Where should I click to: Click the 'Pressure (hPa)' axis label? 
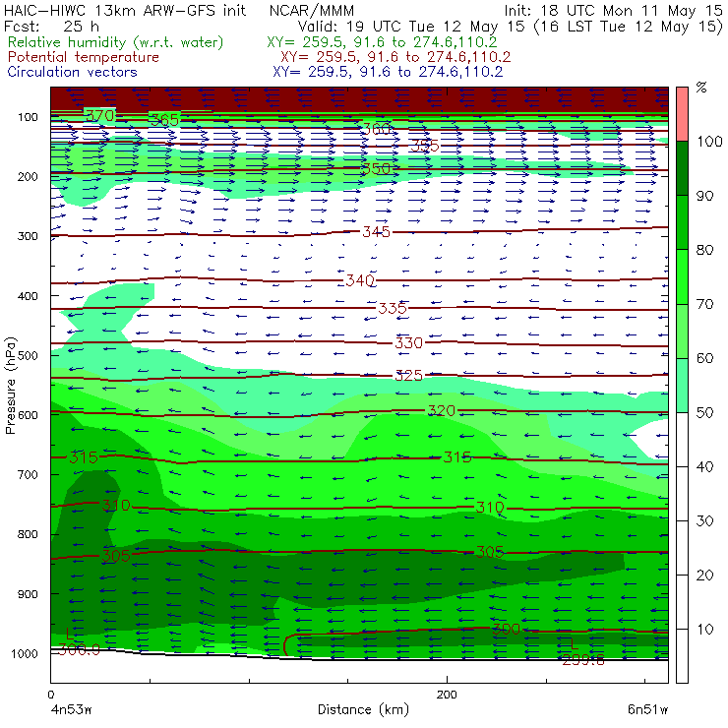tap(11, 386)
